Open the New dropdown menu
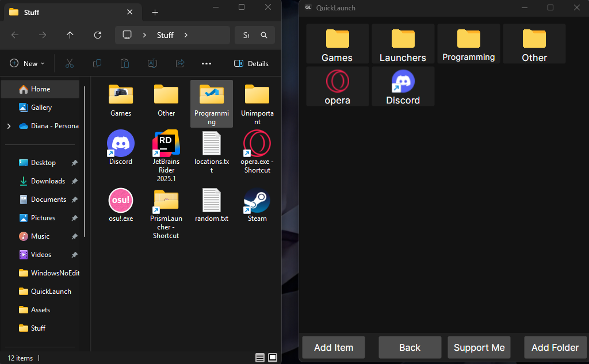 pyautogui.click(x=27, y=63)
